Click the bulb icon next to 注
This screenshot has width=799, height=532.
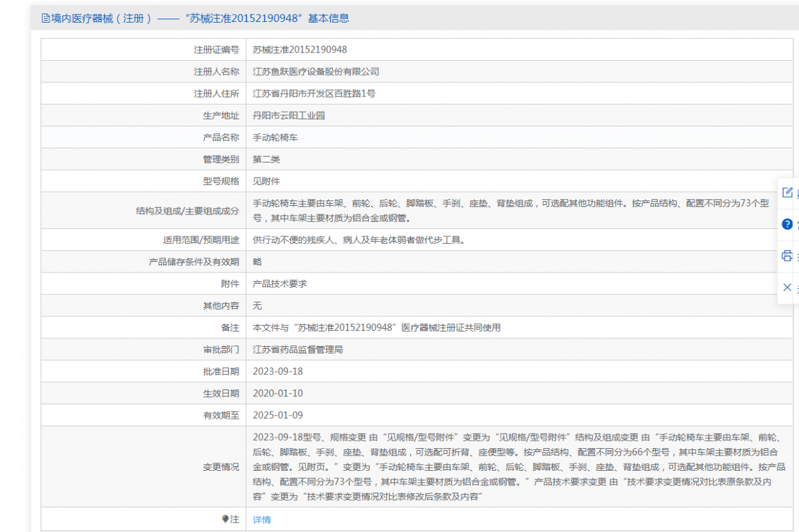click(x=226, y=519)
